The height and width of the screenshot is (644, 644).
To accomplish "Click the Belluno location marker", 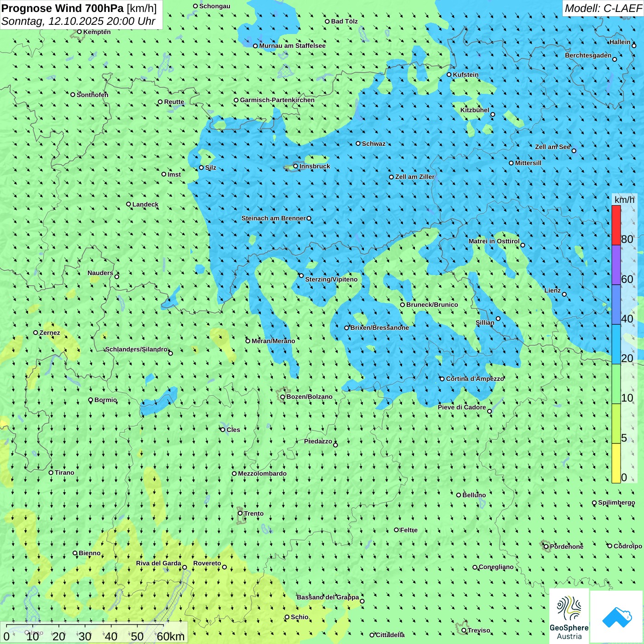I will tap(458, 495).
